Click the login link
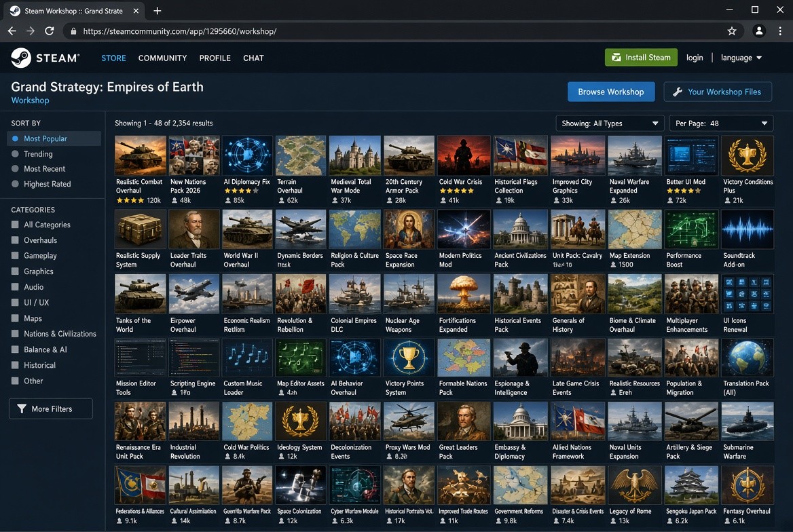 tap(695, 58)
